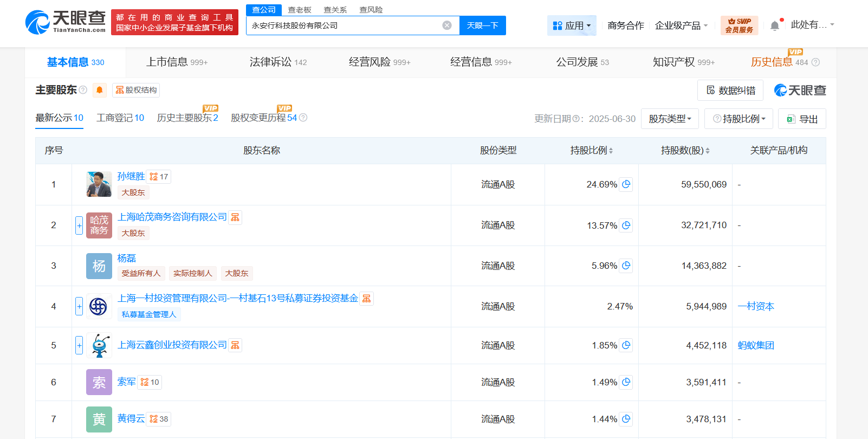This screenshot has height=439, width=868.
Task: Switch search mode to 查老板
Action: pos(300,10)
